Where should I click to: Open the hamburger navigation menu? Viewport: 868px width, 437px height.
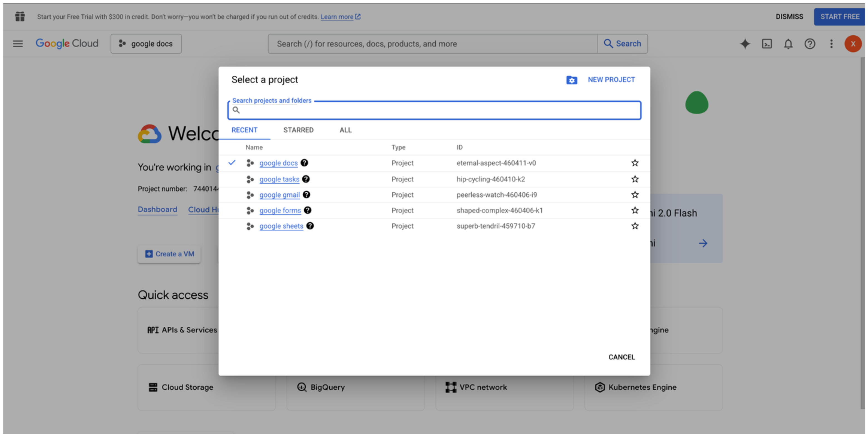click(18, 44)
